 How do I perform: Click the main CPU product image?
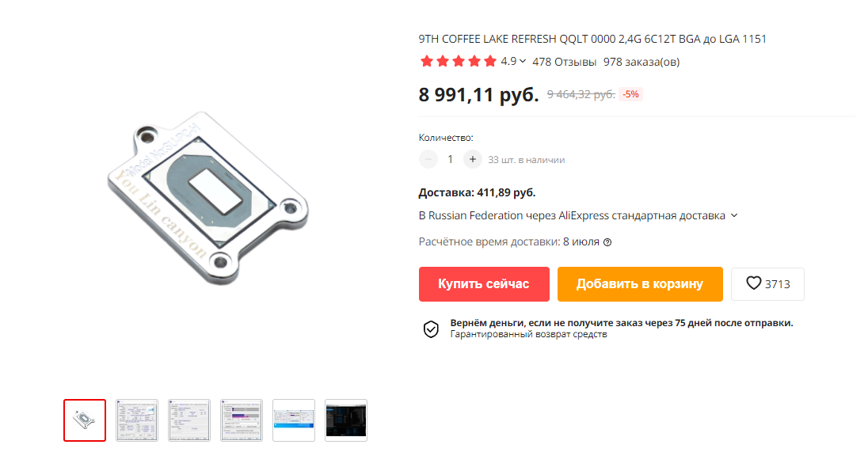point(208,198)
